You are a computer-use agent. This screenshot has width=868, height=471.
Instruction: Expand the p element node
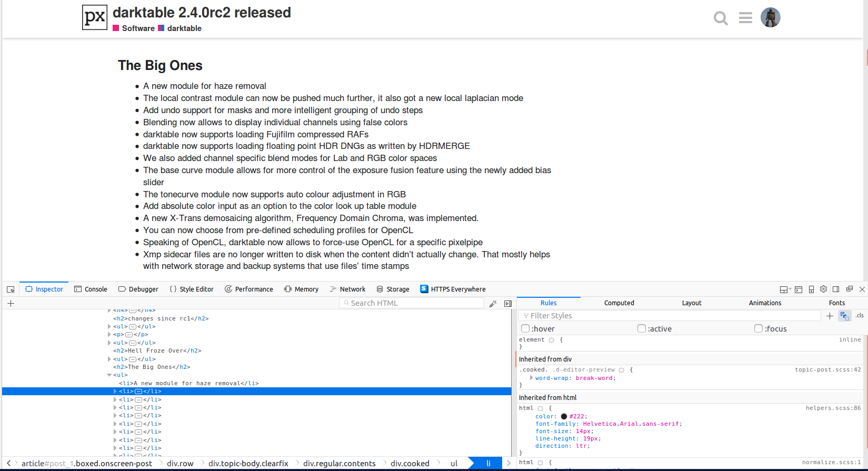pos(109,335)
